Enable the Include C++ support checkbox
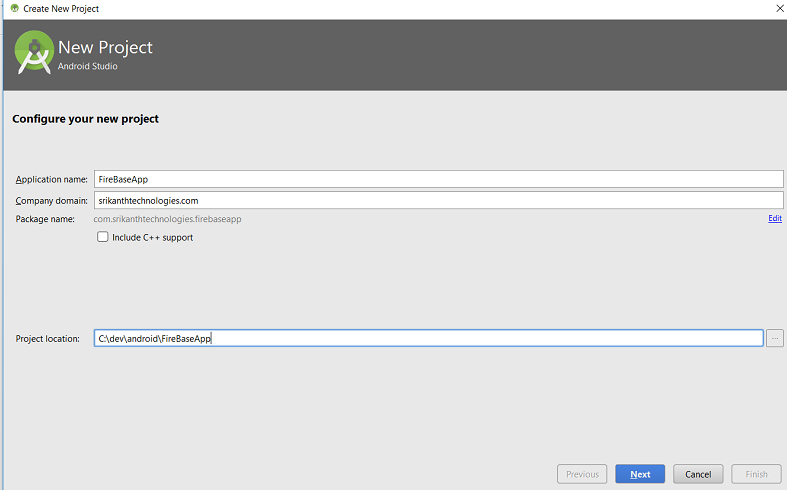 coord(103,237)
